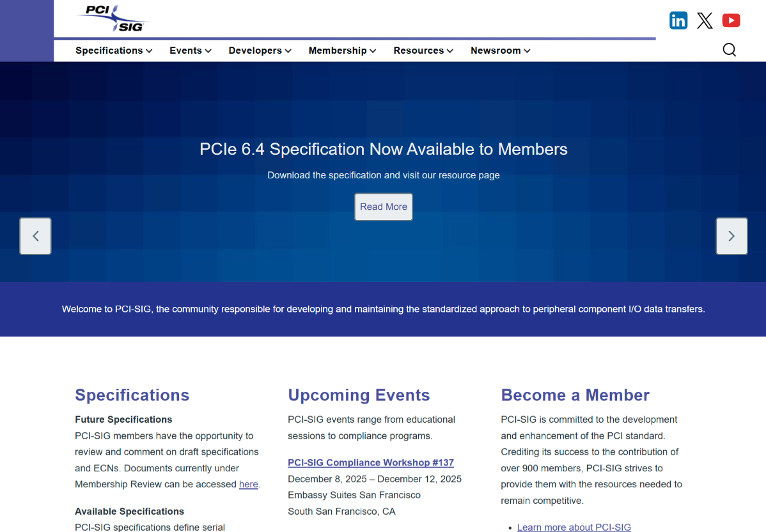Click the 'Available Specifications' subheading
This screenshot has height=532, width=766.
tap(129, 511)
